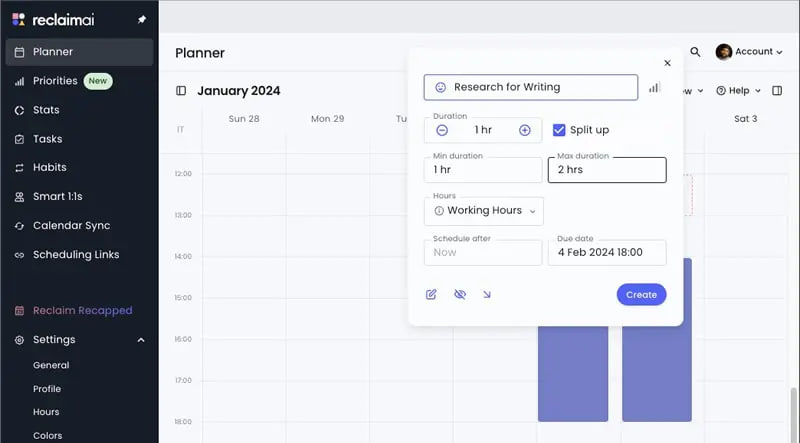
Task: Close the task creation dialog
Action: coord(667,63)
